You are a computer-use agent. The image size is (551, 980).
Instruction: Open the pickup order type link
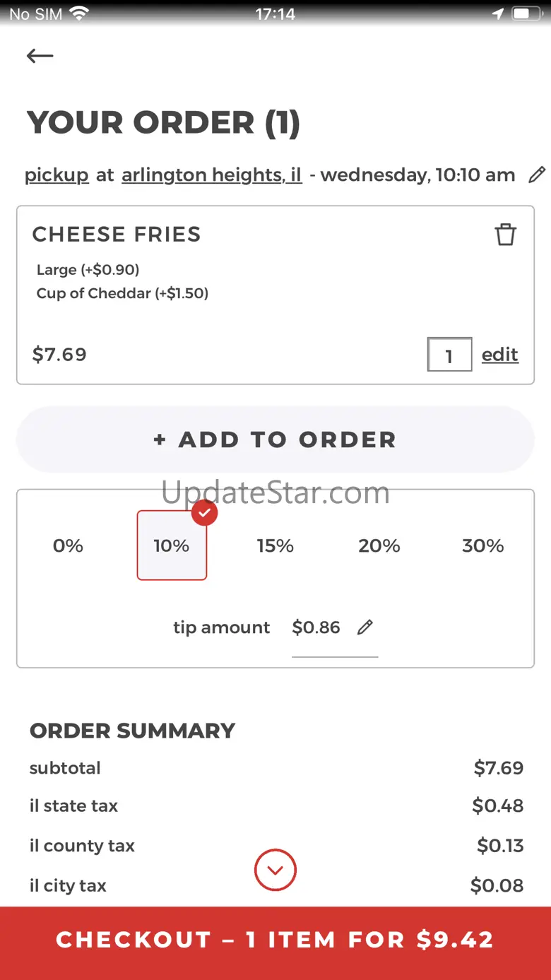(x=57, y=175)
